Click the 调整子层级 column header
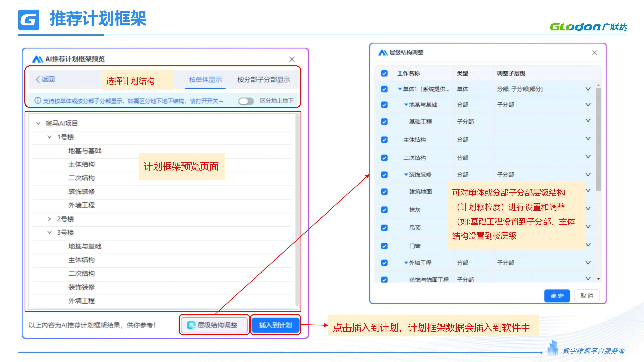Screen dimensions: 644x362 (511, 73)
